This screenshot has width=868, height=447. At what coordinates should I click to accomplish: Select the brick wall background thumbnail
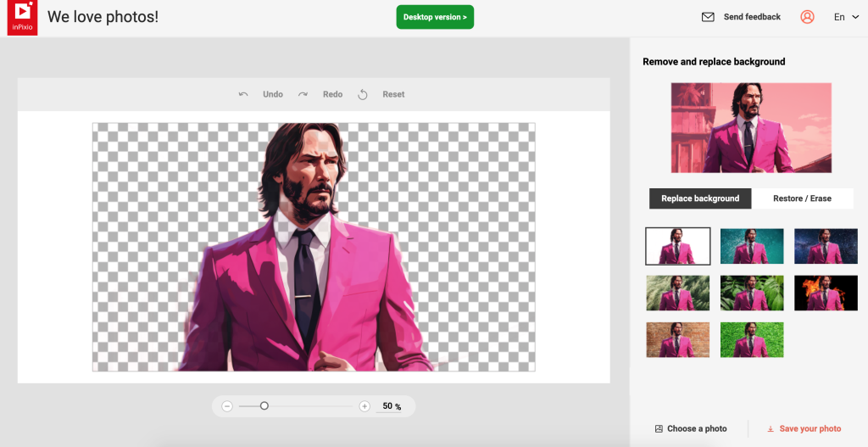pyautogui.click(x=677, y=340)
